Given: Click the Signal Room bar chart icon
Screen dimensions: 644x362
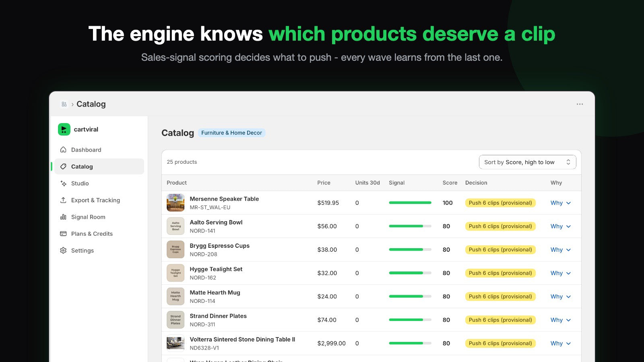Looking at the screenshot, I should coord(63,217).
